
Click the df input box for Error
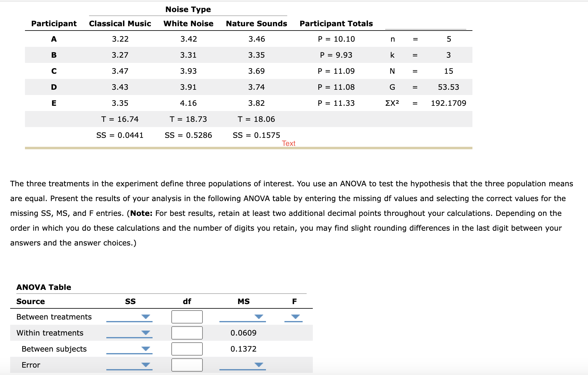coord(187,365)
